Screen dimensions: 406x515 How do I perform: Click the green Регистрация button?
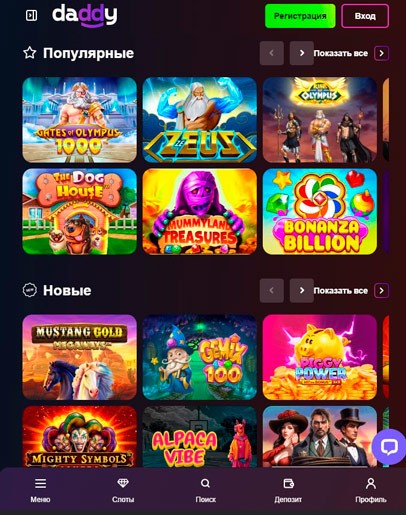[x=300, y=16]
